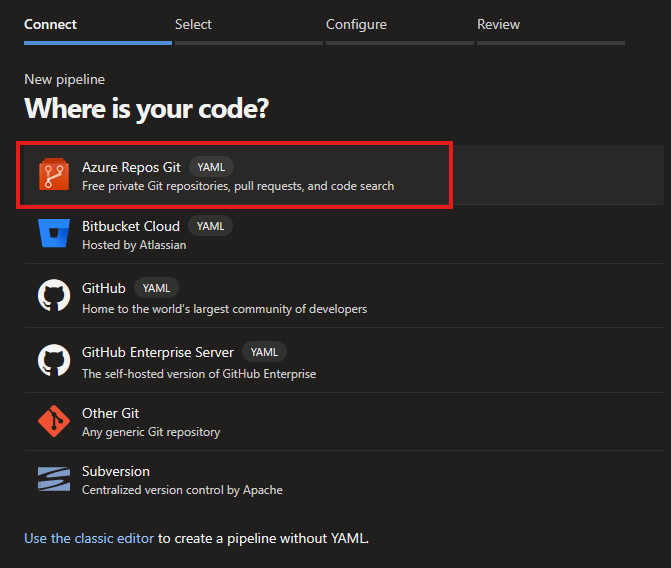Screen dimensions: 671x568
Task: Open the Review step tab
Action: (x=498, y=25)
